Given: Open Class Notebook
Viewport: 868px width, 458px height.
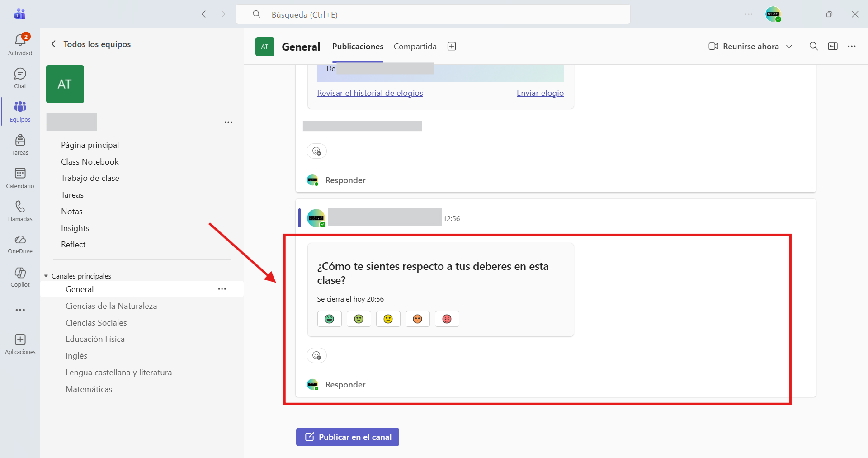Looking at the screenshot, I should tap(90, 161).
